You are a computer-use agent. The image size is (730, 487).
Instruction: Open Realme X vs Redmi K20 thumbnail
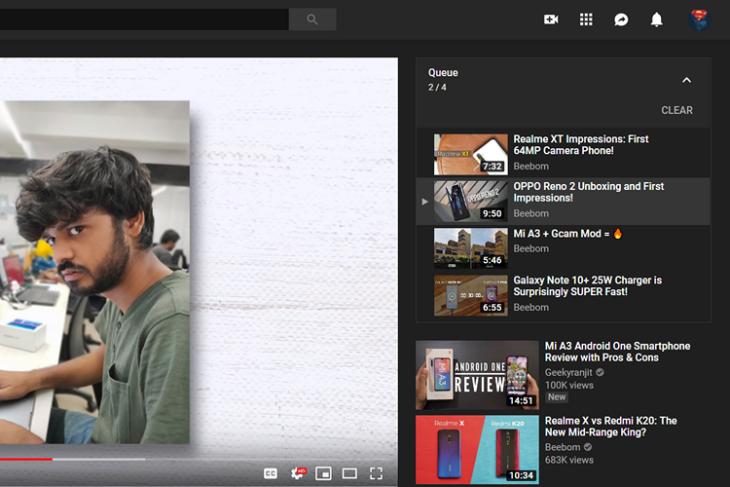[477, 450]
